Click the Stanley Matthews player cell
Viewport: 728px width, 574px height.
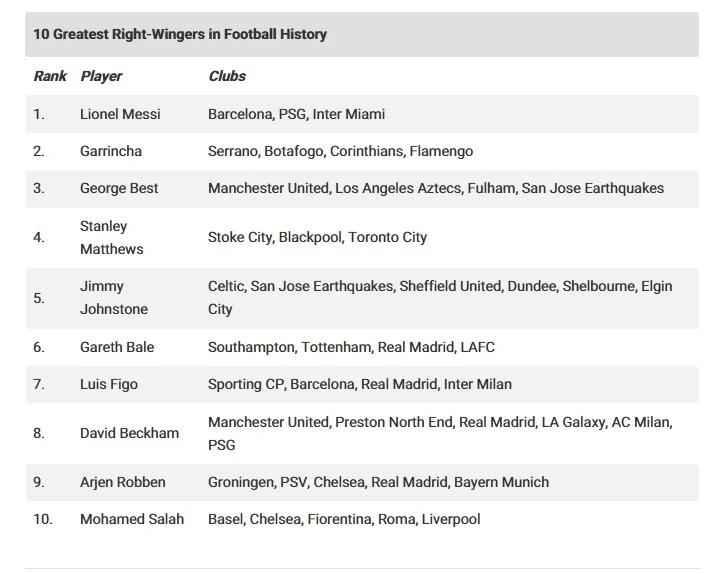(111, 237)
